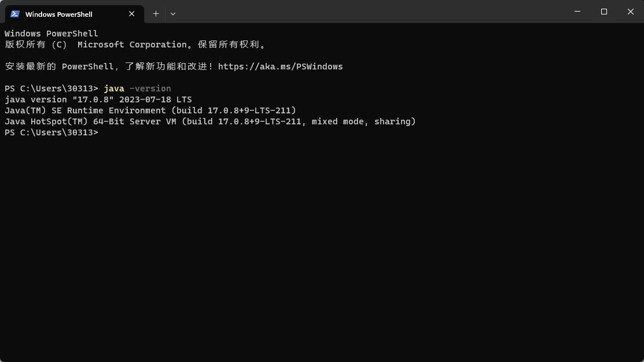Click the empty prompt on the last line
644x362 pixels.
[x=105, y=132]
